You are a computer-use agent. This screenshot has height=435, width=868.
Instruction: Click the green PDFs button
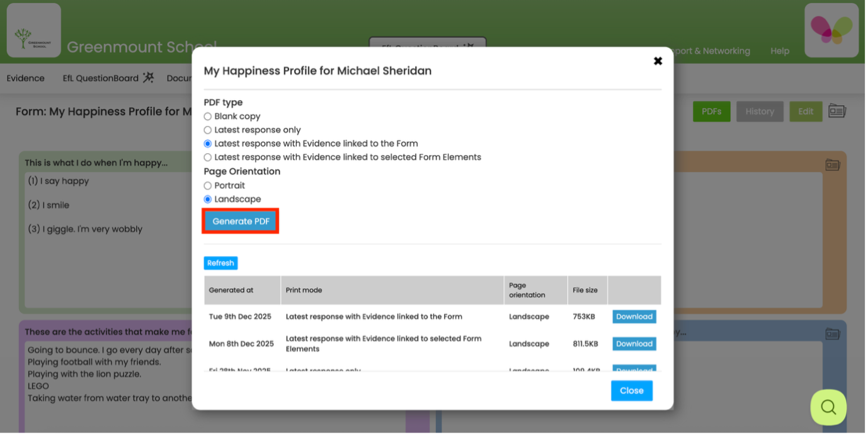pyautogui.click(x=711, y=111)
